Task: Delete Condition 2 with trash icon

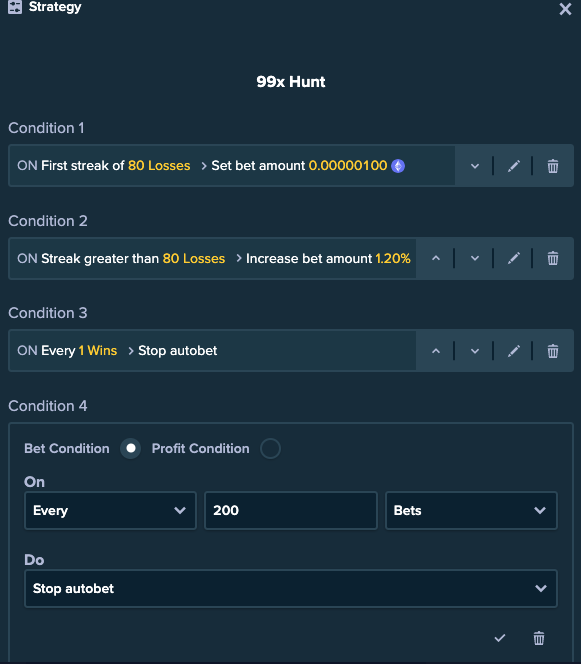Action: [553, 258]
